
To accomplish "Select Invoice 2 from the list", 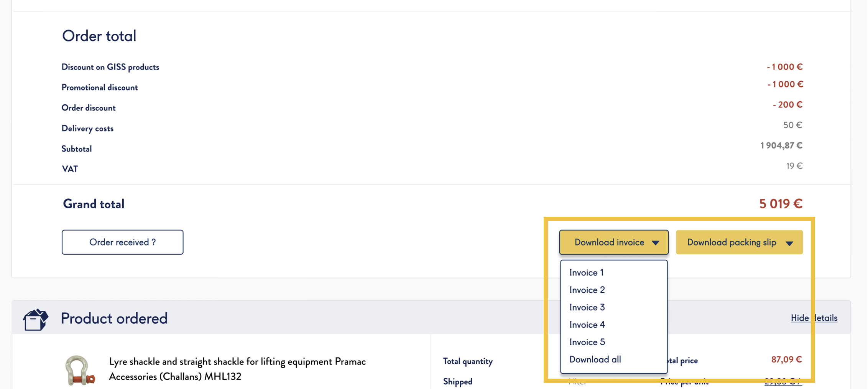I will point(587,290).
